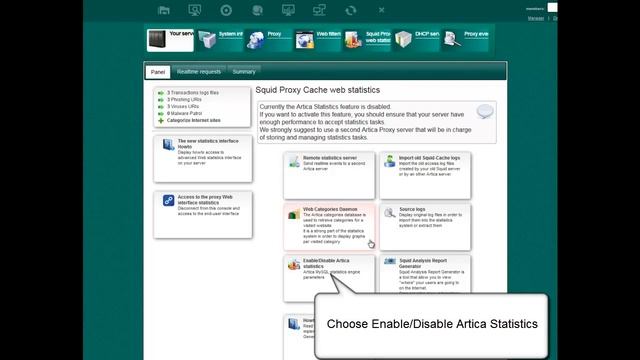Select the Panel tab
640x360 pixels.
(158, 72)
